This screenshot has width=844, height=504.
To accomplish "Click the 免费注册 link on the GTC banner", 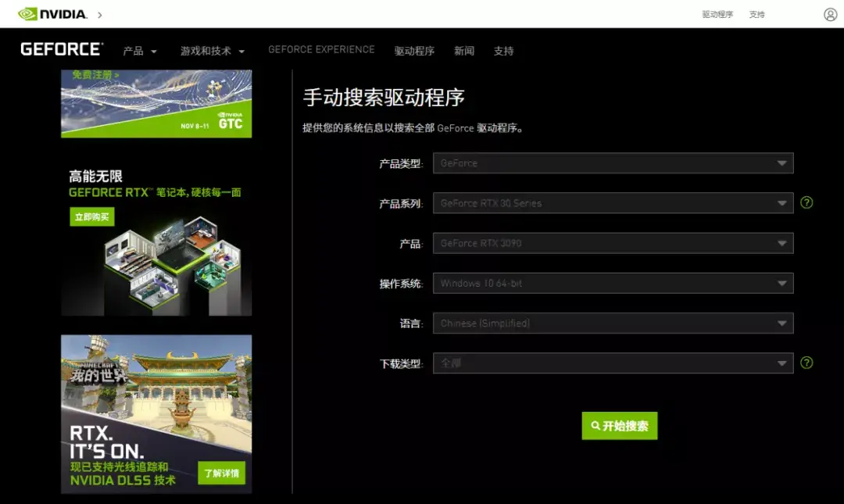I will (96, 75).
